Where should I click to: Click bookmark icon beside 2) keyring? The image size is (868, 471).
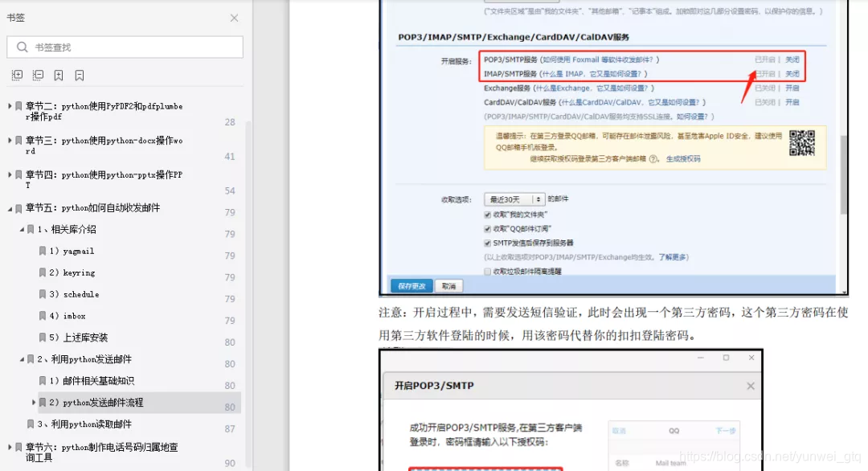(x=43, y=272)
